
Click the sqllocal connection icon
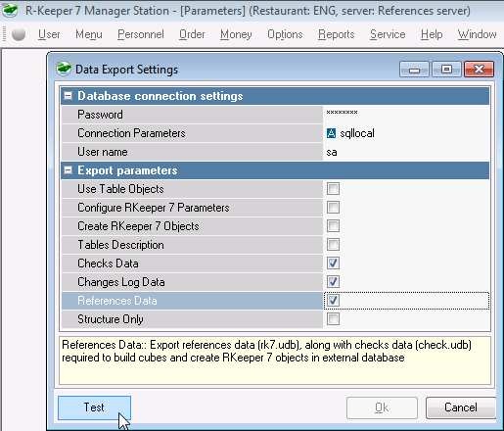(331, 133)
